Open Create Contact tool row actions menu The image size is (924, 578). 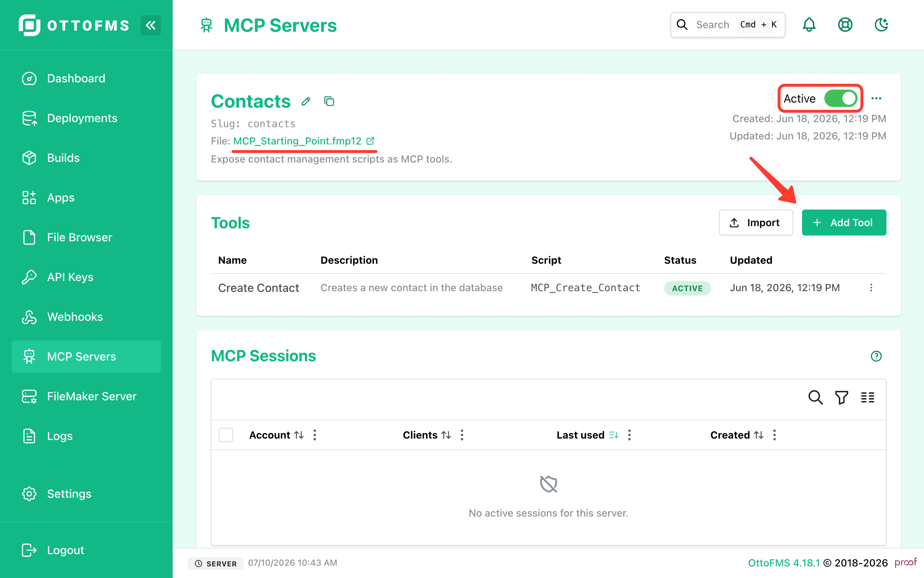coord(871,288)
